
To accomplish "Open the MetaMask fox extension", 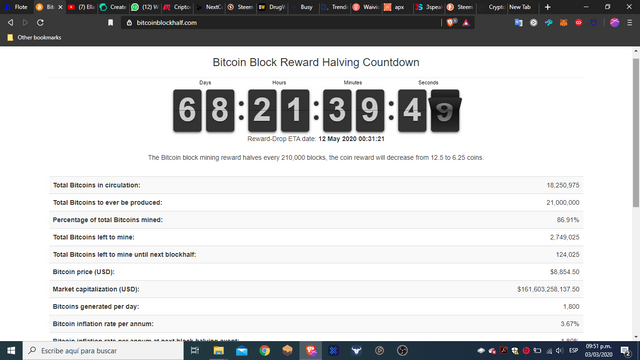I will (x=563, y=22).
